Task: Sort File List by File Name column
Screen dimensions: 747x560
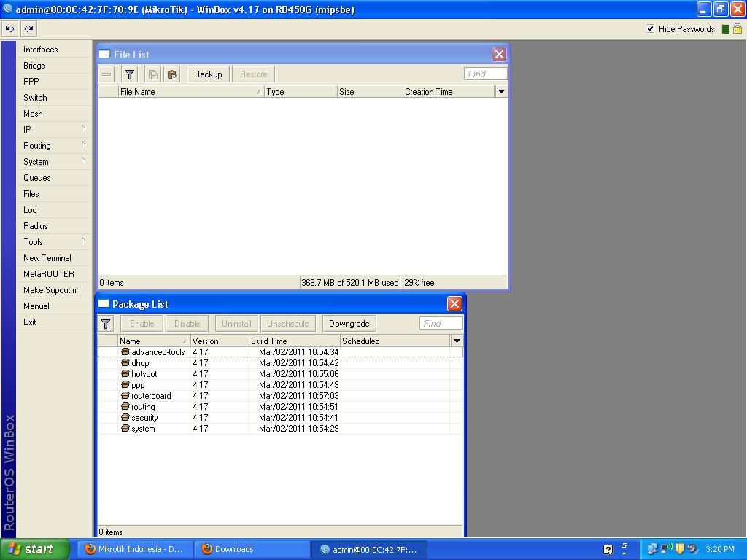Action: (191, 92)
